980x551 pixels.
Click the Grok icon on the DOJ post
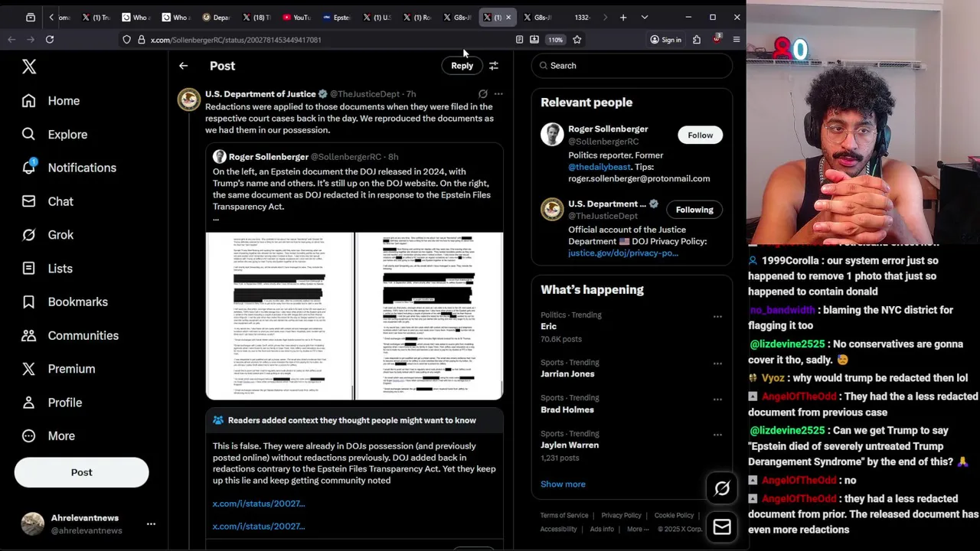(483, 94)
